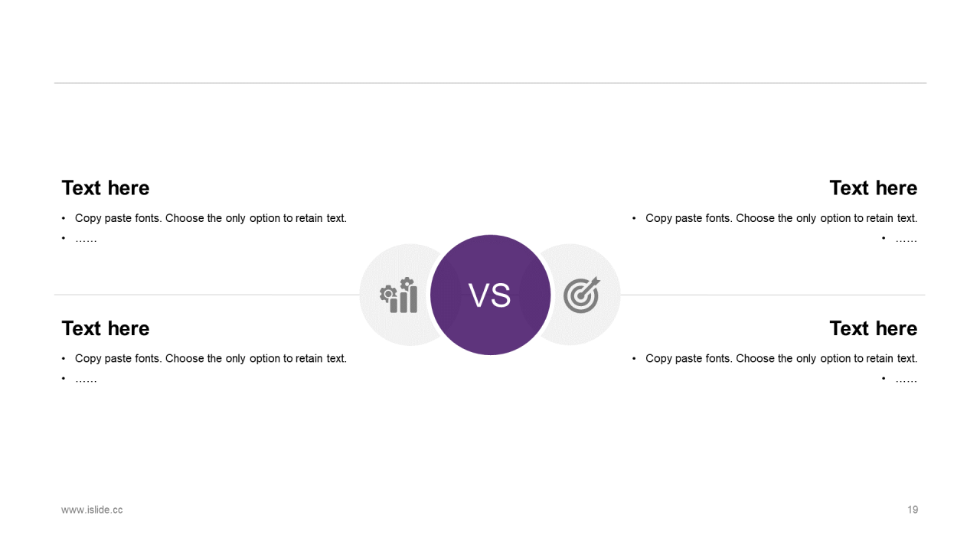Screen dimensions: 980x551
Task: Click the slide number 19
Action: [x=913, y=510]
